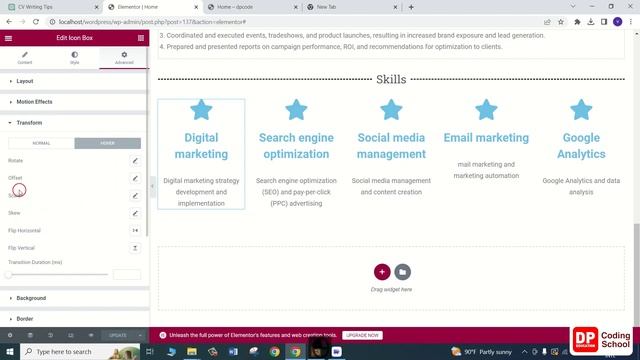
Task: Open Task View on the taskbar
Action: point(150,351)
